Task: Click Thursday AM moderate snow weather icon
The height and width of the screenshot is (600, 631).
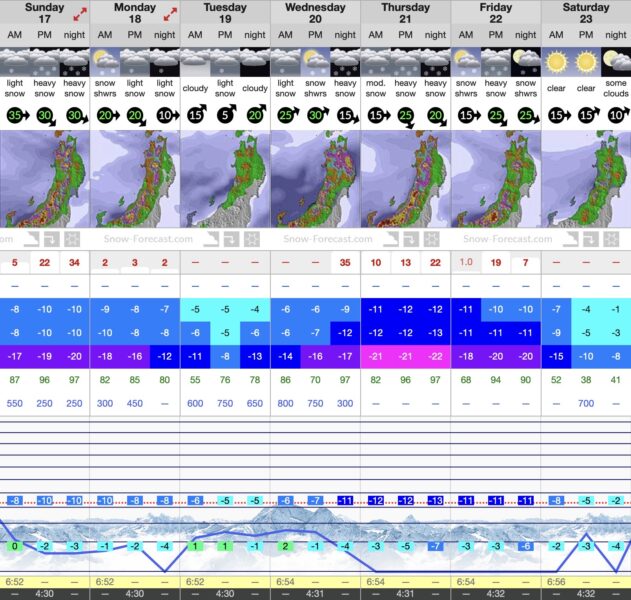Action: pos(375,62)
